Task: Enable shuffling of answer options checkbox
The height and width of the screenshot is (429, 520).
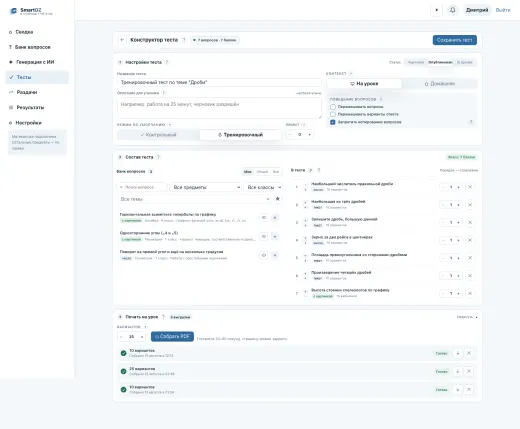Action: 333,114
